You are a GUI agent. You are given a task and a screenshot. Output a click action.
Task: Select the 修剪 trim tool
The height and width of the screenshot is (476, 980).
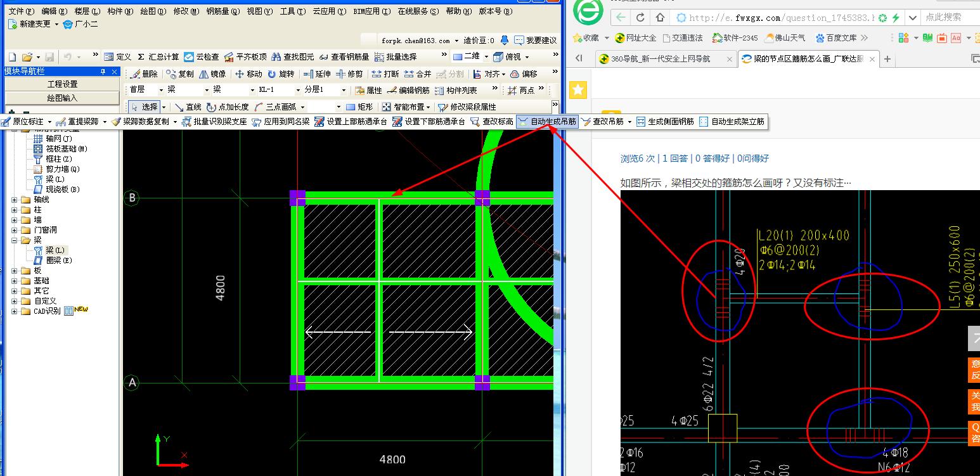coord(349,74)
